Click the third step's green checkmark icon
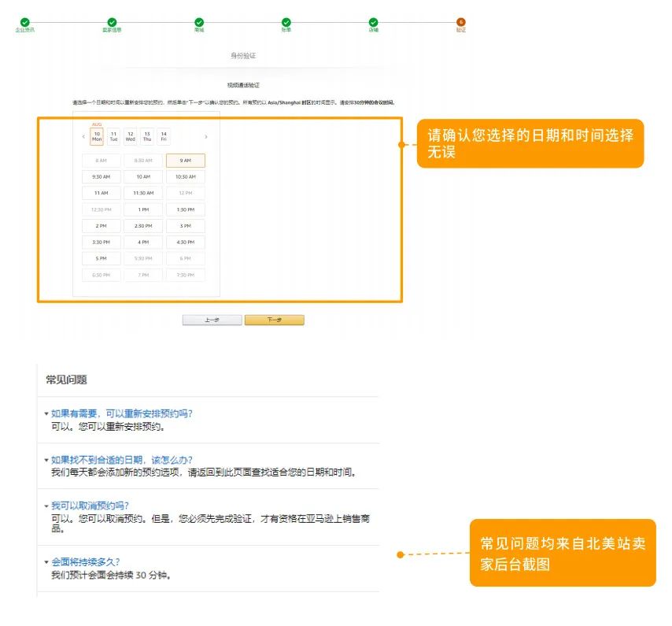The height and width of the screenshot is (626, 672). click(199, 23)
